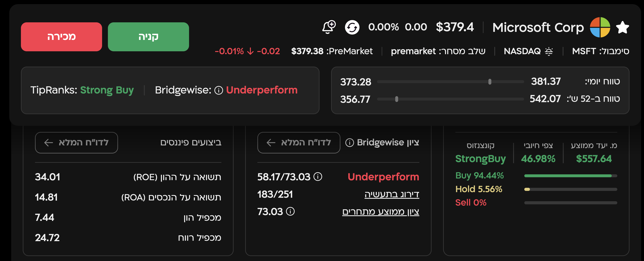Click the Microsoft Corp logo icon

pos(600,27)
